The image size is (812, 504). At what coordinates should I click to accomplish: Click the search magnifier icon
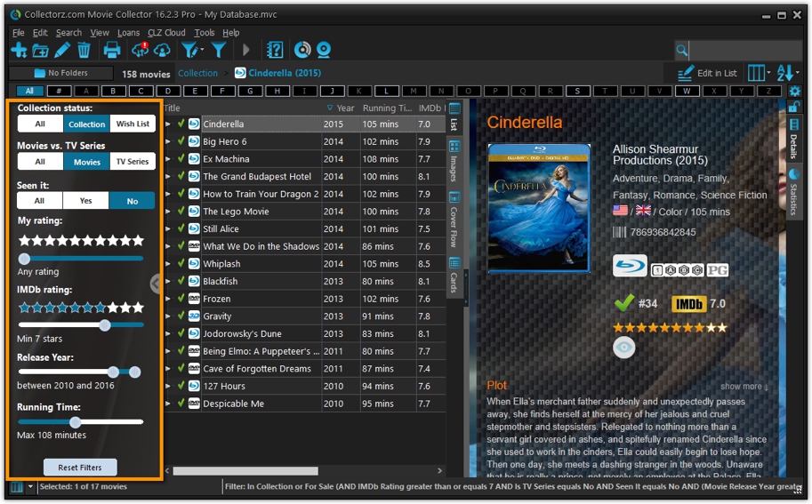[682, 50]
